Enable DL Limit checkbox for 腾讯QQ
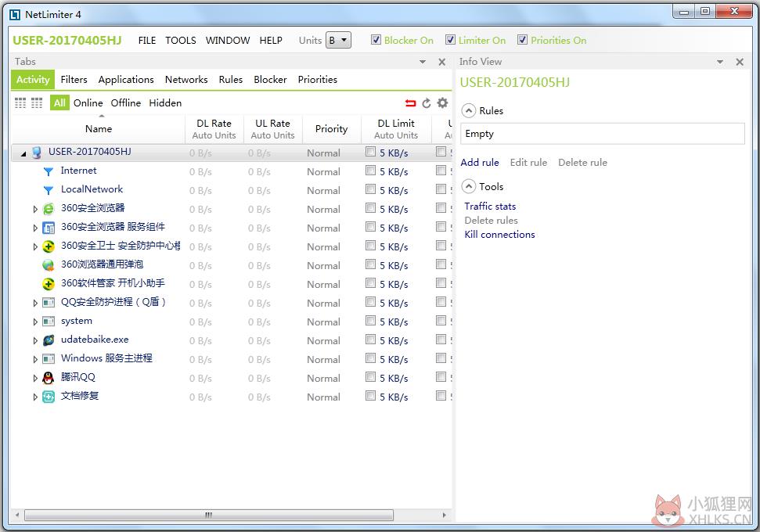 [370, 377]
